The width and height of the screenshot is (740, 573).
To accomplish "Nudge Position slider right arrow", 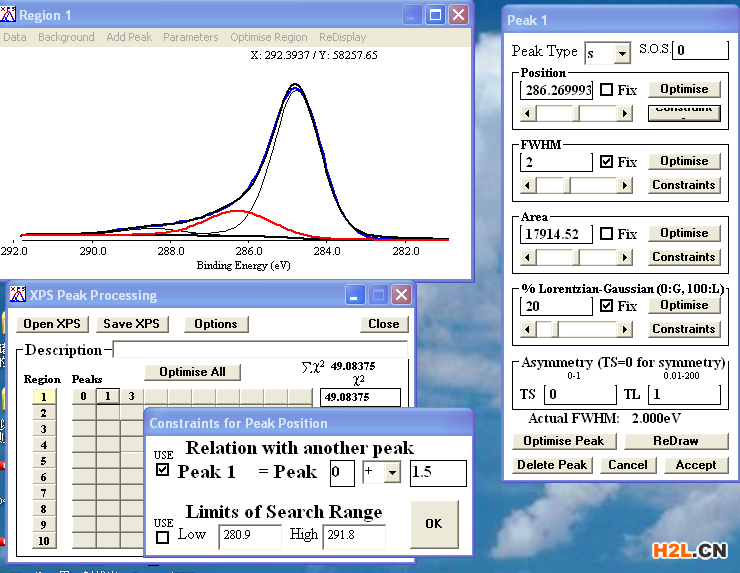I will pyautogui.click(x=625, y=113).
